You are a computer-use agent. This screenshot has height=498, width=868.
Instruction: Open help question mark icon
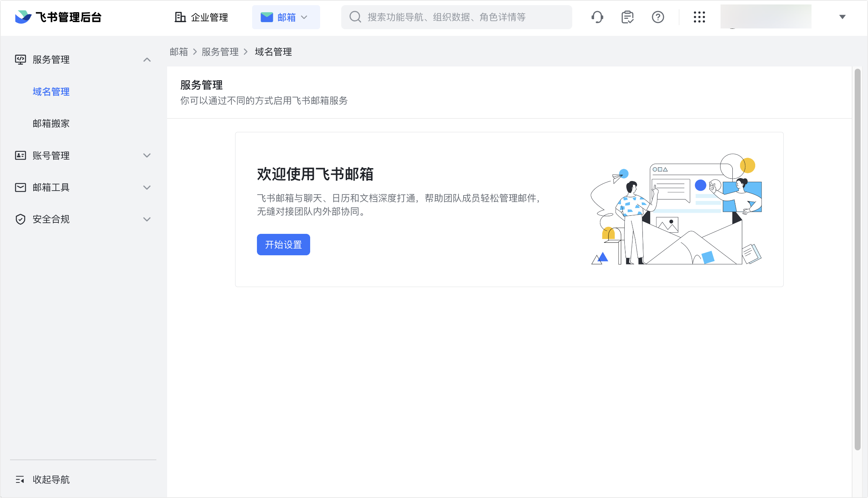click(x=658, y=17)
